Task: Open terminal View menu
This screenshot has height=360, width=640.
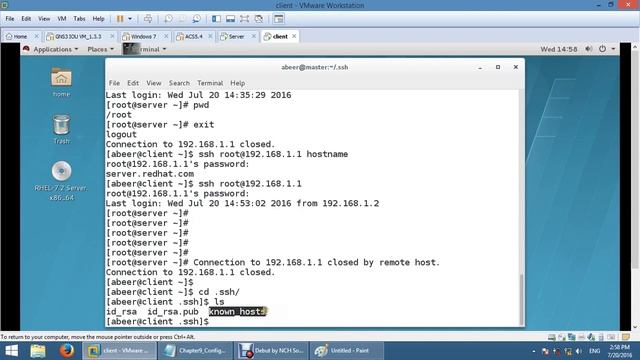Action: (154, 83)
